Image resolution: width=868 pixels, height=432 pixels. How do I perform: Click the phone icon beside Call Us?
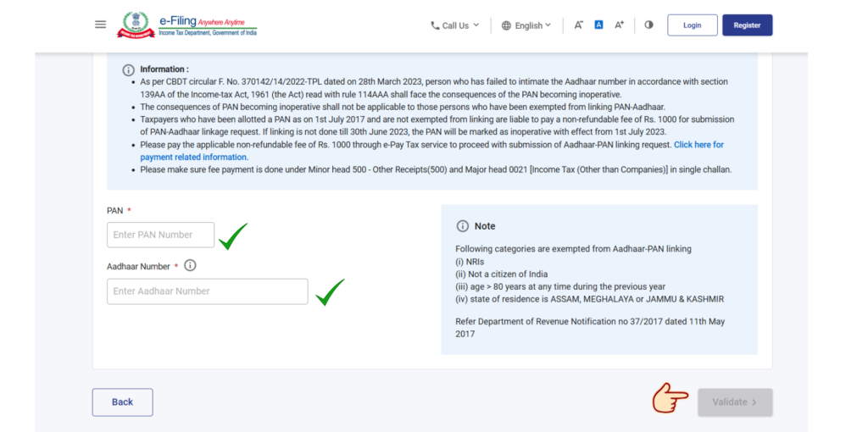coord(435,25)
